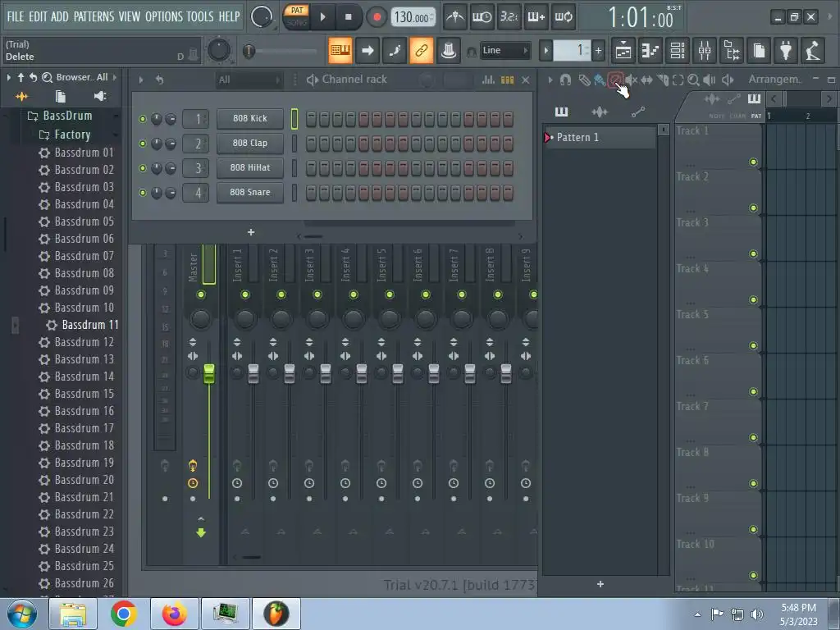This screenshot has height=630, width=840.
Task: Click the 130.000 tempo field
Action: click(413, 18)
